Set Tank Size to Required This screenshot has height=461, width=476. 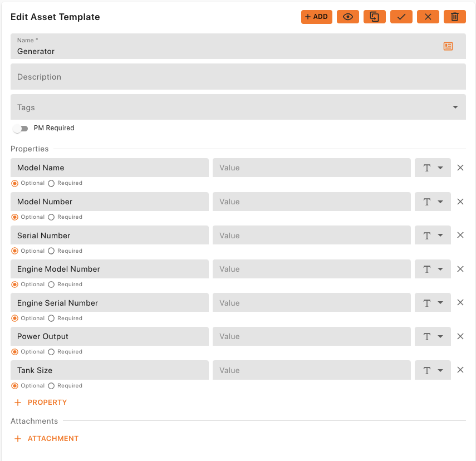point(51,386)
